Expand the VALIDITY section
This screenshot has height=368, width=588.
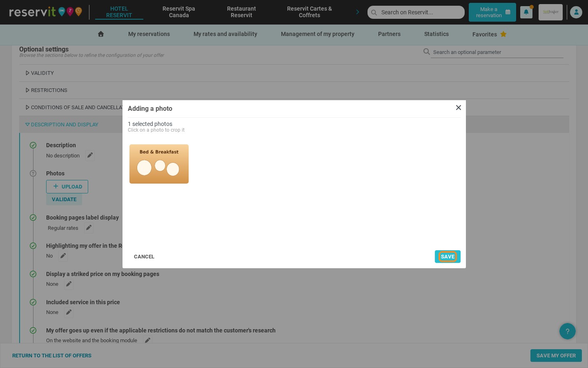294,73
